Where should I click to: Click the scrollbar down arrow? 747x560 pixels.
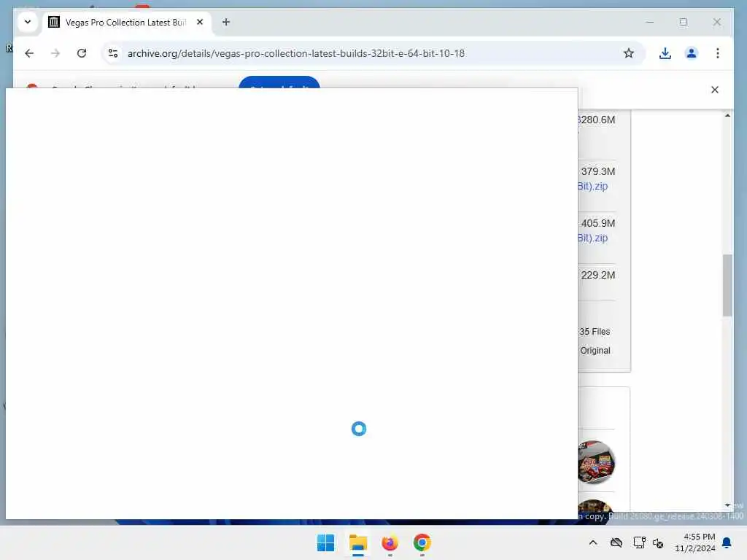pos(727,505)
